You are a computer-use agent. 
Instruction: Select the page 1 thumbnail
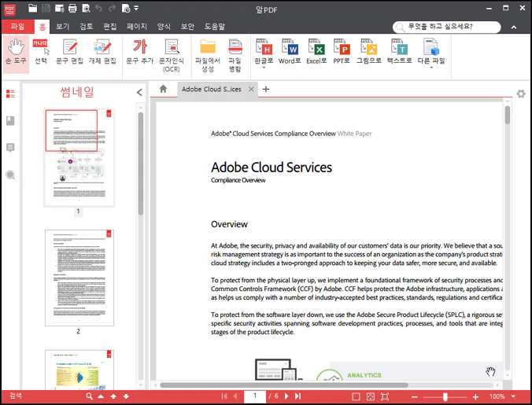click(x=79, y=157)
